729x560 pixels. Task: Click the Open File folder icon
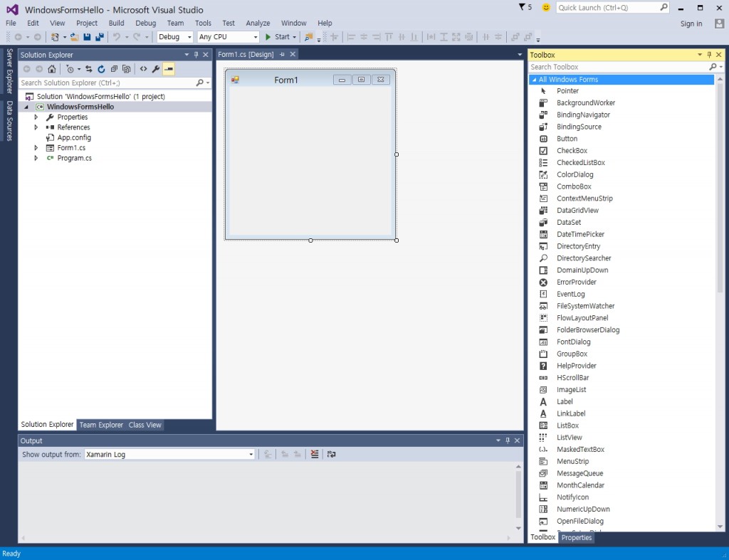(x=74, y=37)
